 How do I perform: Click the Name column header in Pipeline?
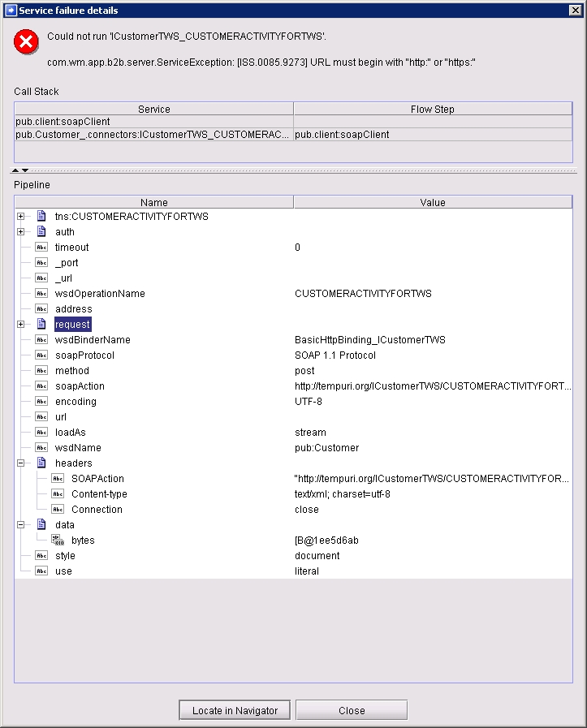pyautogui.click(x=154, y=202)
